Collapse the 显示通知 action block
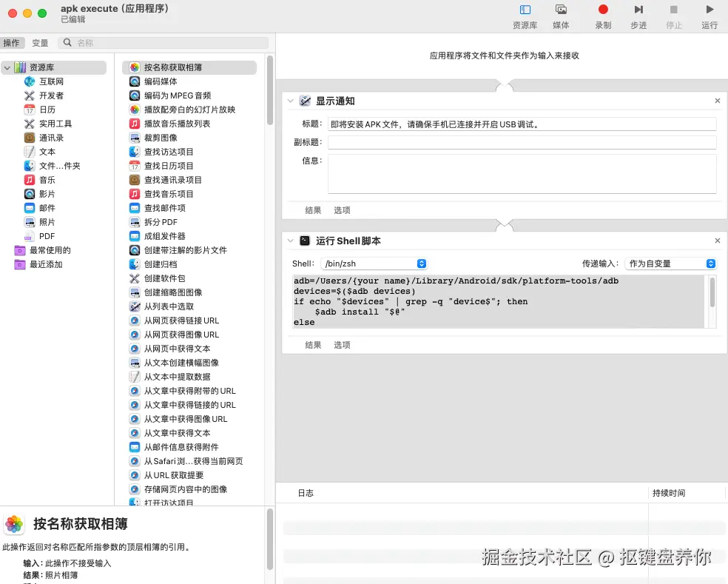The image size is (728, 584). click(x=291, y=101)
